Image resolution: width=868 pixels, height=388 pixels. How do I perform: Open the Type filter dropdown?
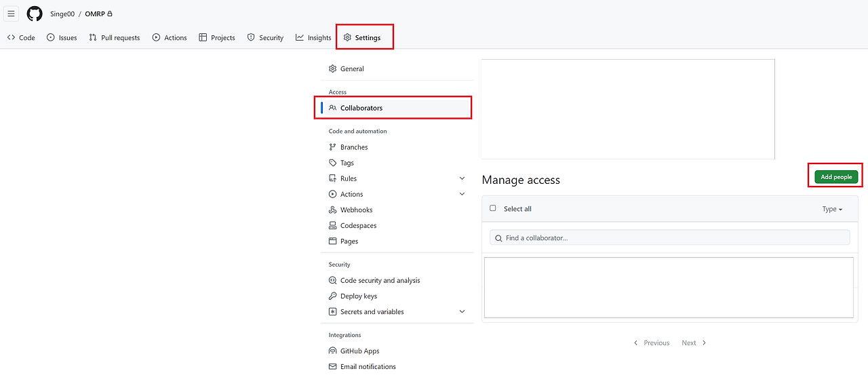point(832,209)
